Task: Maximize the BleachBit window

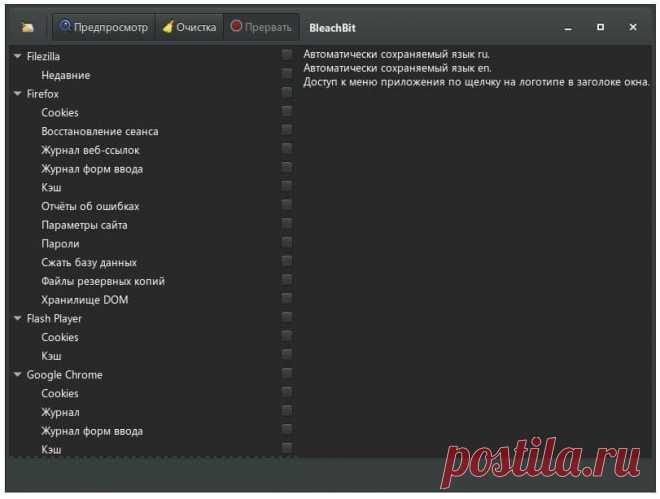Action: pos(601,27)
